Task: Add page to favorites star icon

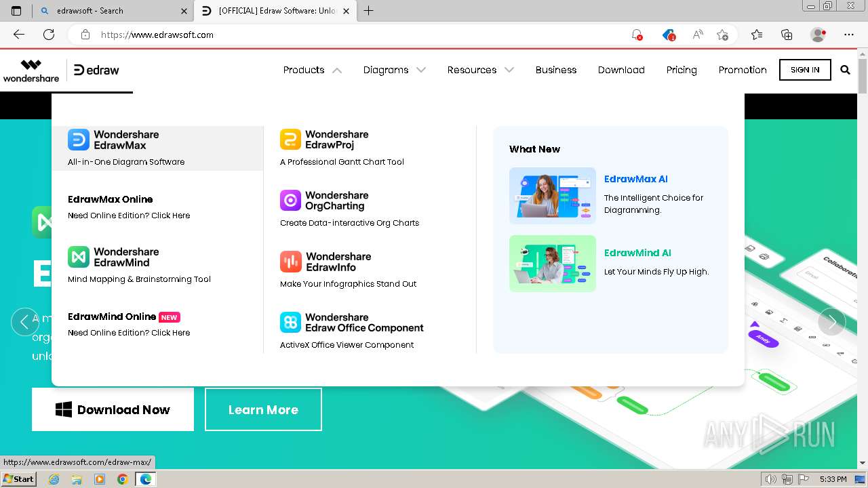Action: point(722,35)
